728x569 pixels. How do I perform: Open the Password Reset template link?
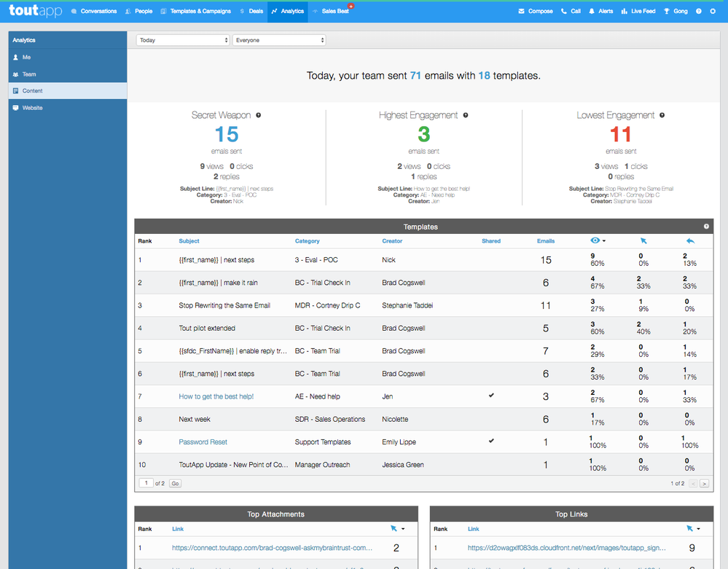click(x=203, y=442)
